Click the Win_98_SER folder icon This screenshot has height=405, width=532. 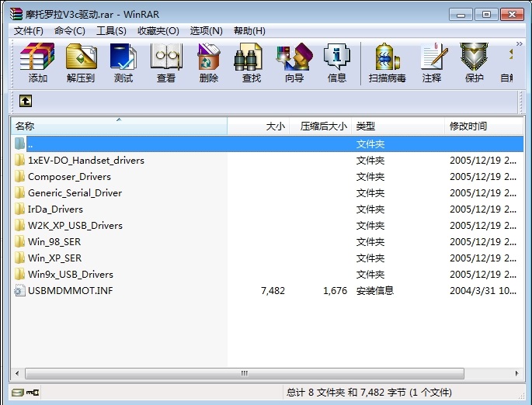19,241
